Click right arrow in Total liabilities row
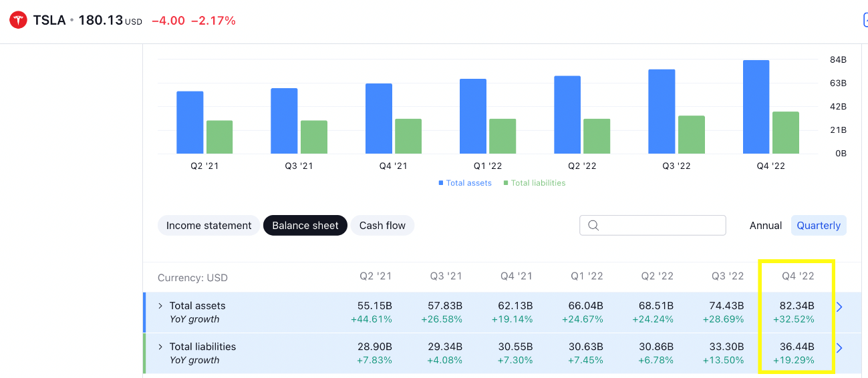This screenshot has width=868, height=378. [x=840, y=348]
